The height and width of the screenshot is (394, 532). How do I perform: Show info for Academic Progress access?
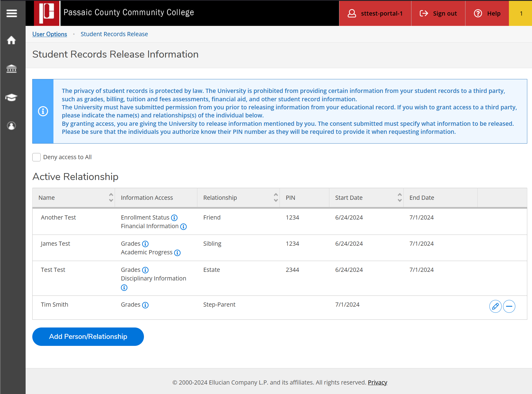[177, 253]
